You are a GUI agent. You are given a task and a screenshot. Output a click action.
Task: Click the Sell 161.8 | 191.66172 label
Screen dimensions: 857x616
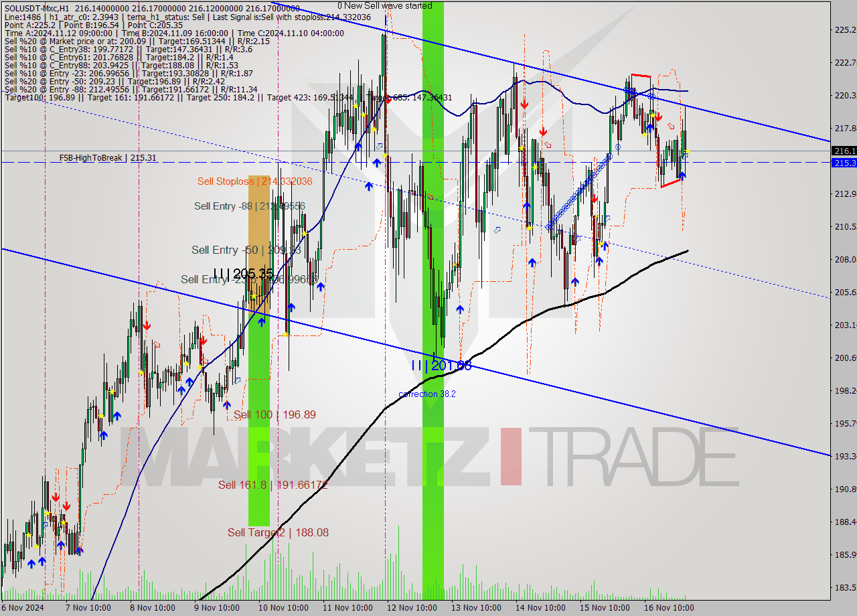pos(273,485)
